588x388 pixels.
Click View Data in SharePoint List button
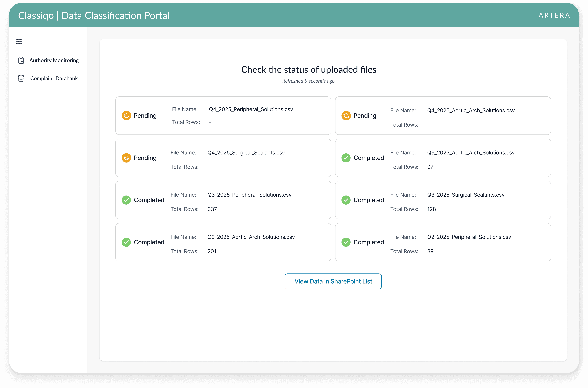tap(333, 281)
